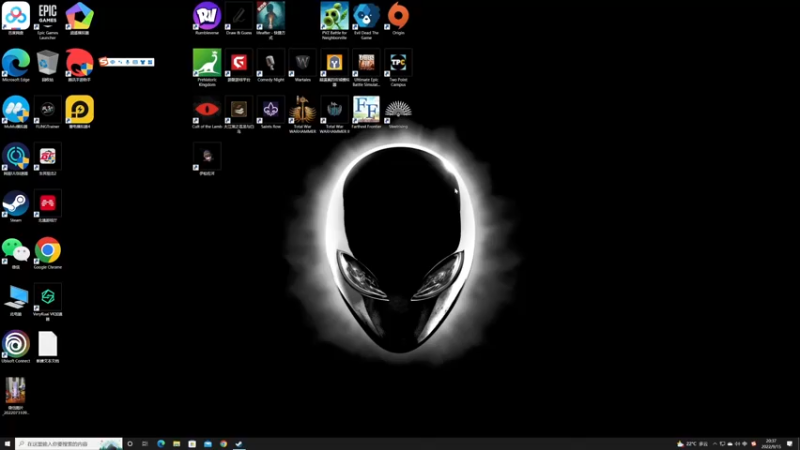Select the Saints Row game shortcut
The height and width of the screenshot is (450, 800).
270,112
